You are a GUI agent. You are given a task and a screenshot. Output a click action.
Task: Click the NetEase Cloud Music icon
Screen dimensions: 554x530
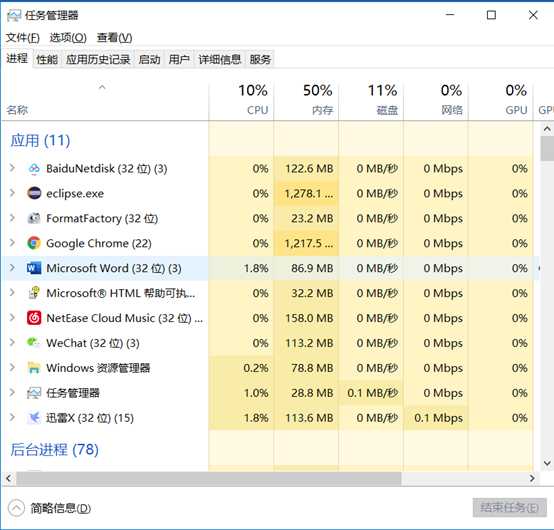click(34, 318)
